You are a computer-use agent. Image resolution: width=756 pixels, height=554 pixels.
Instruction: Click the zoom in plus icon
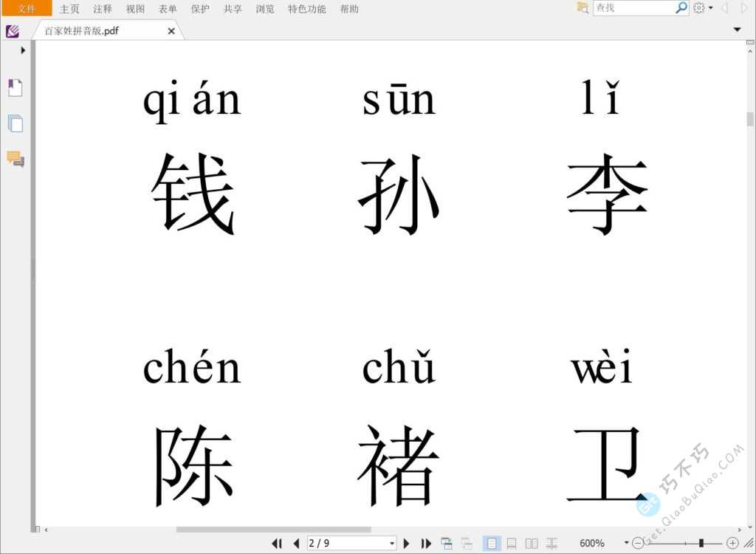coord(732,544)
